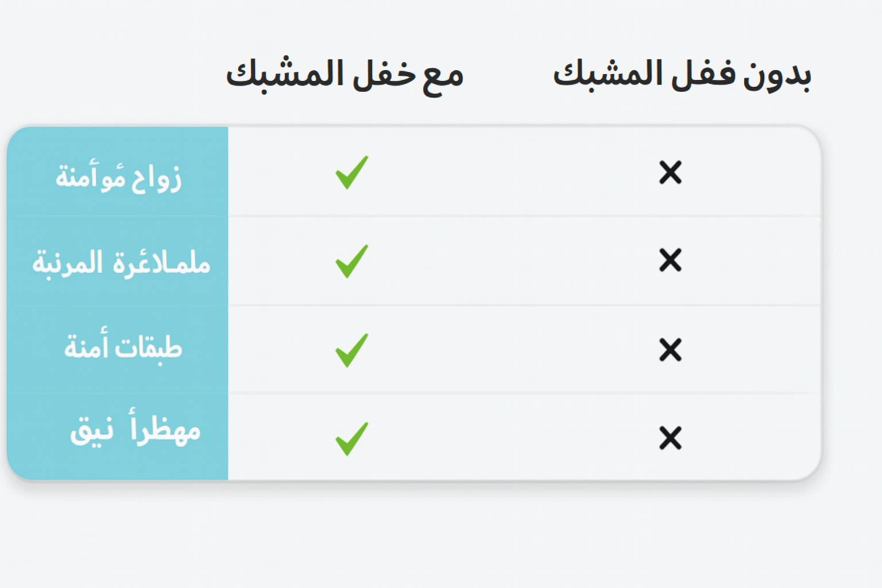Click the black X in the زواح مُوأمنة row

(x=670, y=172)
